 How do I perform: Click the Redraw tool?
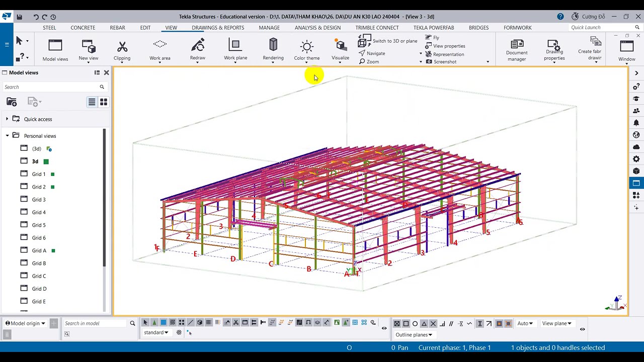click(198, 50)
